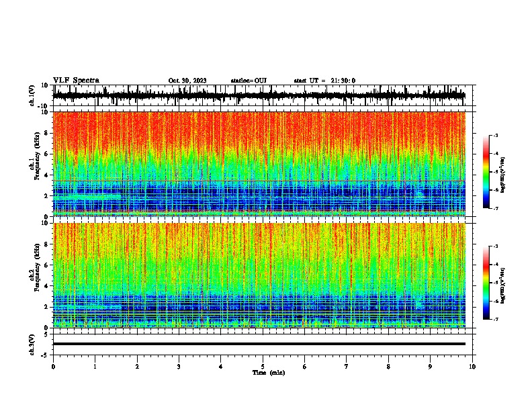Click the colorbar beside the ch.2 spectrogram
Viewport: 532px width, 411px height.
(486, 283)
